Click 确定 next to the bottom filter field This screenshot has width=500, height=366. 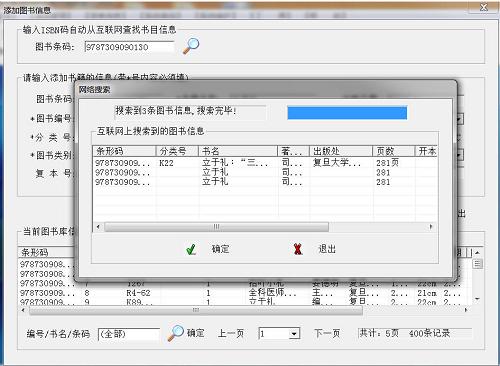(x=195, y=333)
